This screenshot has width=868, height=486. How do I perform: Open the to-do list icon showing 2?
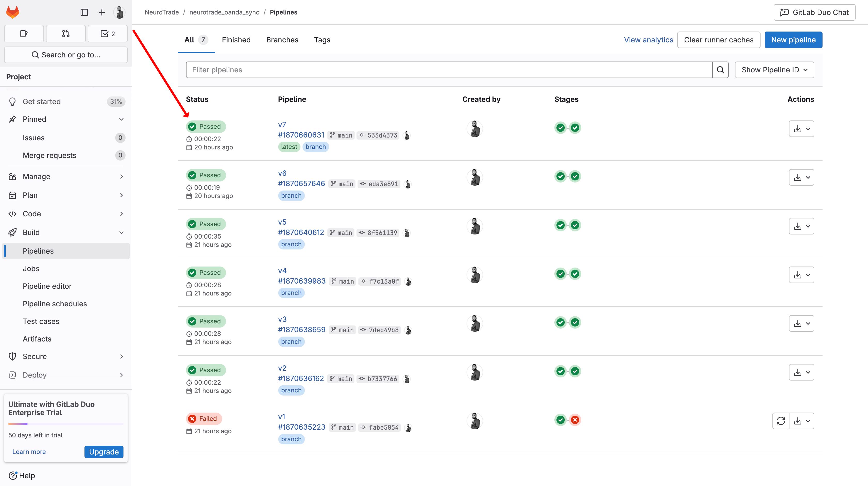[x=107, y=33]
